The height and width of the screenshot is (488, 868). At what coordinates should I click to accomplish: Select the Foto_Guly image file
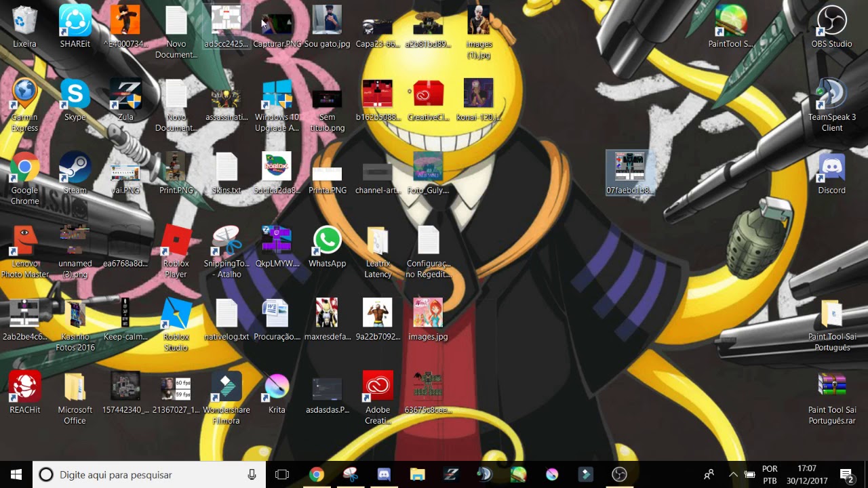pyautogui.click(x=428, y=174)
